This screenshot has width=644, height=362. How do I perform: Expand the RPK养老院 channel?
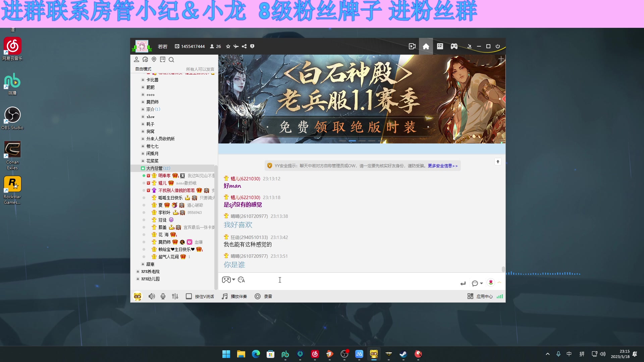pyautogui.click(x=150, y=271)
